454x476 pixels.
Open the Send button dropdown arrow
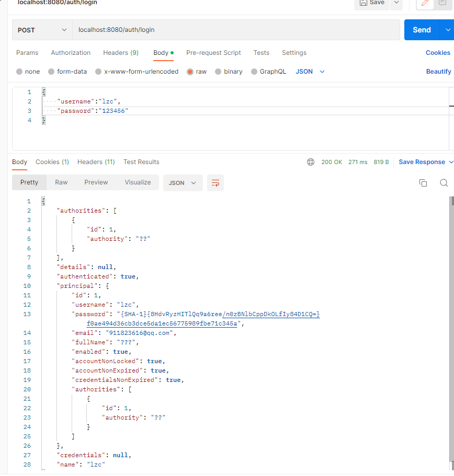tap(448, 30)
